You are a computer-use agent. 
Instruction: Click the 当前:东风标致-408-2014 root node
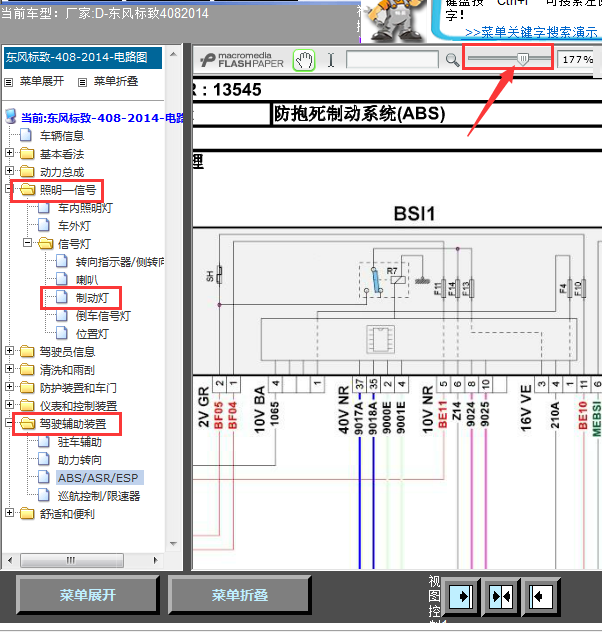coord(103,118)
